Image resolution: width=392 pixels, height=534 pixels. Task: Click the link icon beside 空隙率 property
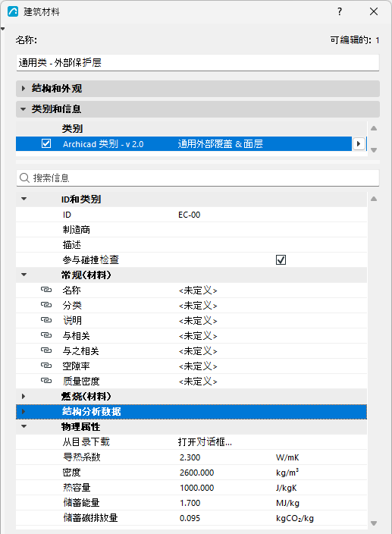(x=46, y=366)
